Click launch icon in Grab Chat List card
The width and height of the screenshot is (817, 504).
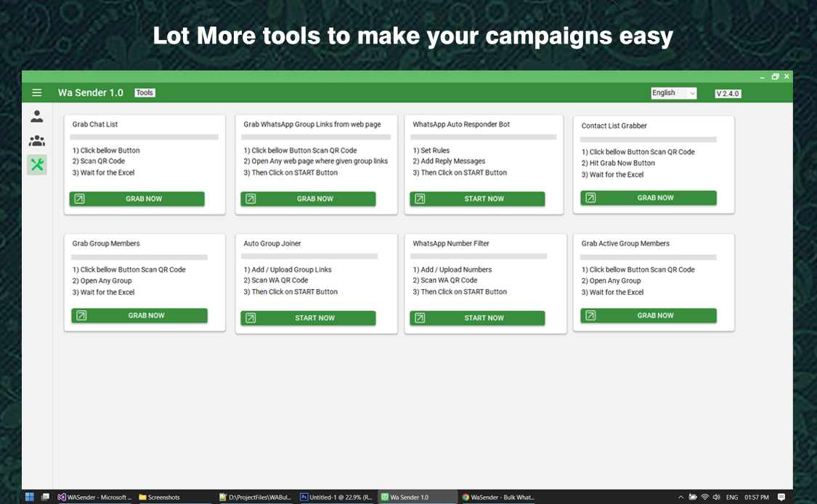(79, 198)
